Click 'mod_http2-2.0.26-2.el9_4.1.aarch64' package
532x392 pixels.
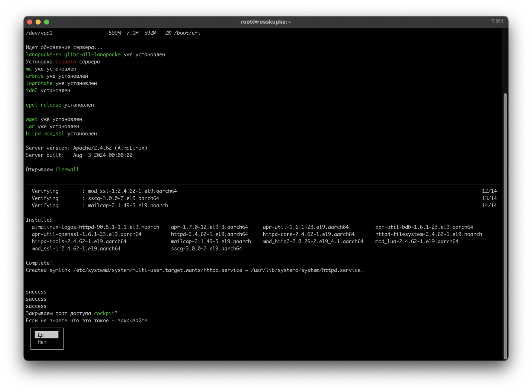313,242
